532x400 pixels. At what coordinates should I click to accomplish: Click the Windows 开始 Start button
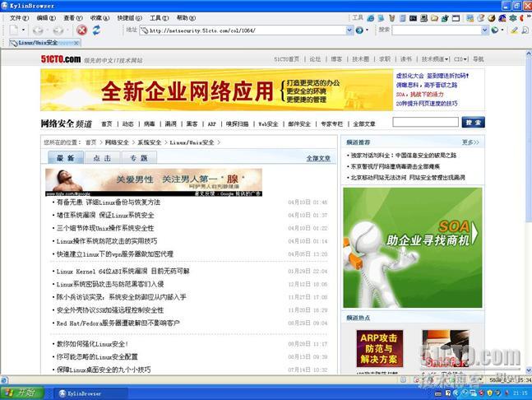[22, 393]
